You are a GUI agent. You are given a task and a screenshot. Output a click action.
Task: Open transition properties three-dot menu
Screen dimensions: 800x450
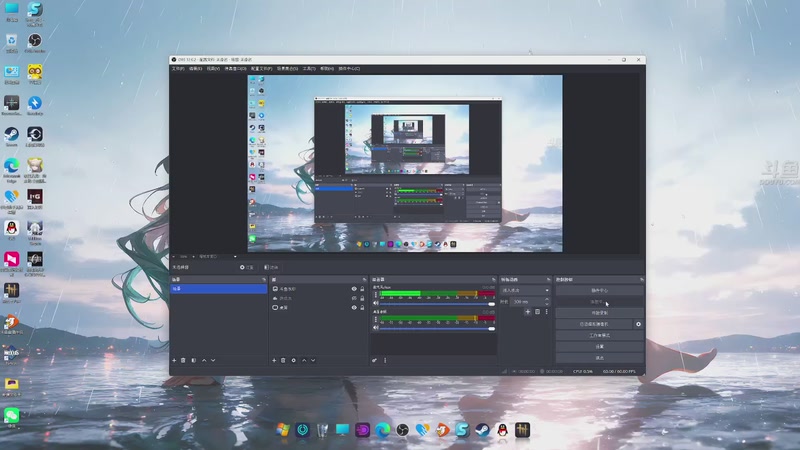(546, 311)
